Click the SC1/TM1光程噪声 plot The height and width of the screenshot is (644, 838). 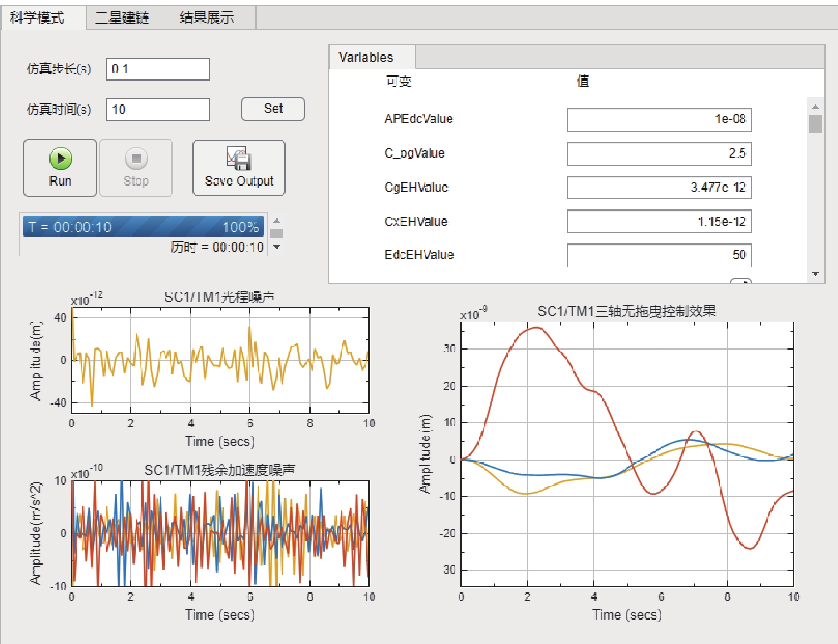pyautogui.click(x=220, y=360)
